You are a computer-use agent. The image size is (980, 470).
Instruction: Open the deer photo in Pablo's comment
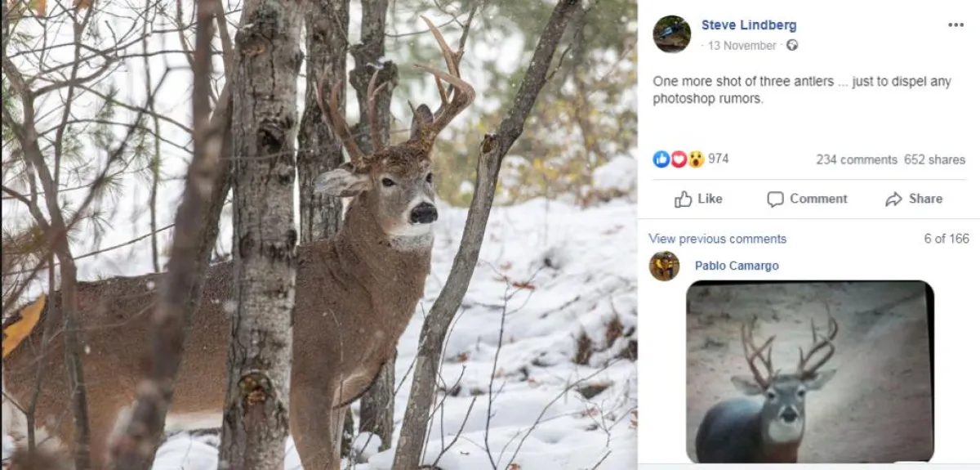(808, 372)
